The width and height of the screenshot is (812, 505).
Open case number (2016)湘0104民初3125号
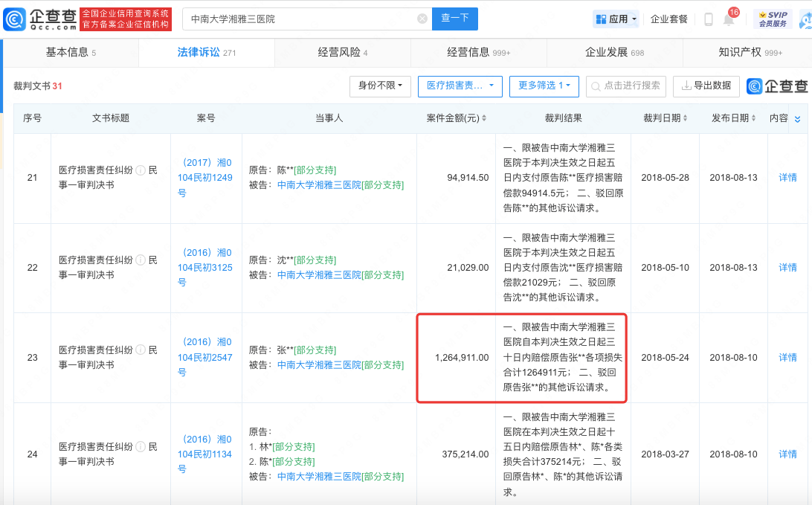click(205, 267)
